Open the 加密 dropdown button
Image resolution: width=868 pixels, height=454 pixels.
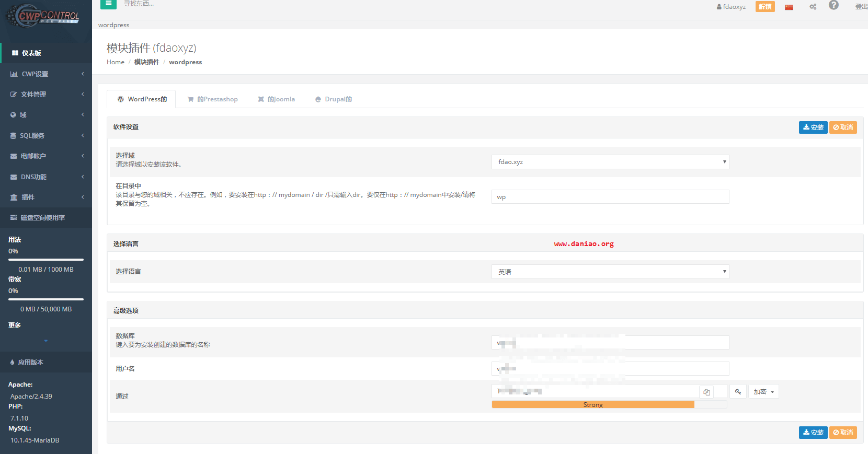(763, 392)
